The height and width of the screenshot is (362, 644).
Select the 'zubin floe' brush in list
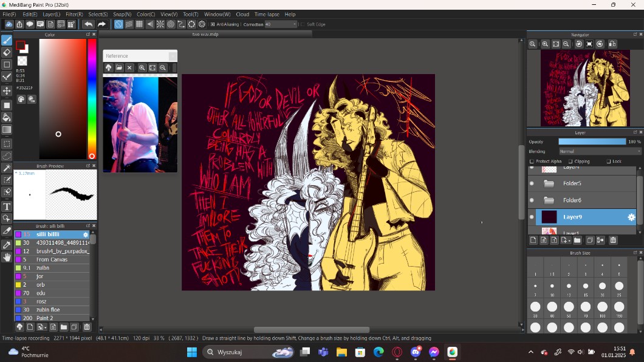click(49, 310)
